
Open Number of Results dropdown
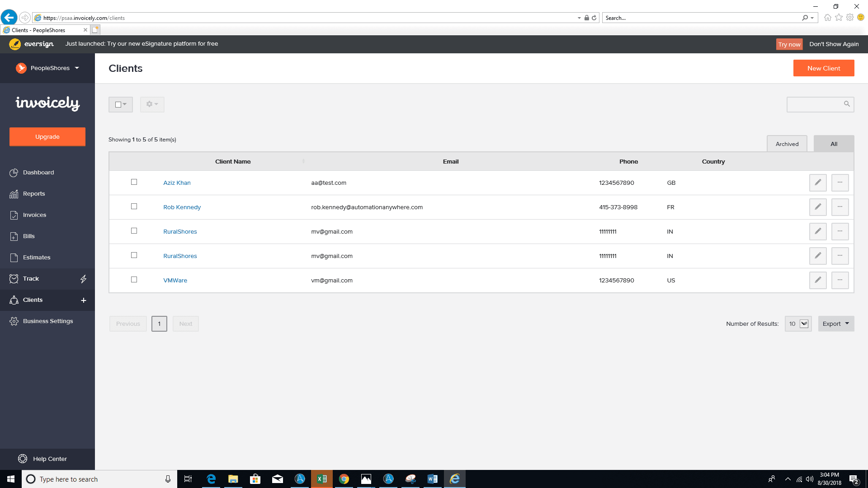point(798,324)
